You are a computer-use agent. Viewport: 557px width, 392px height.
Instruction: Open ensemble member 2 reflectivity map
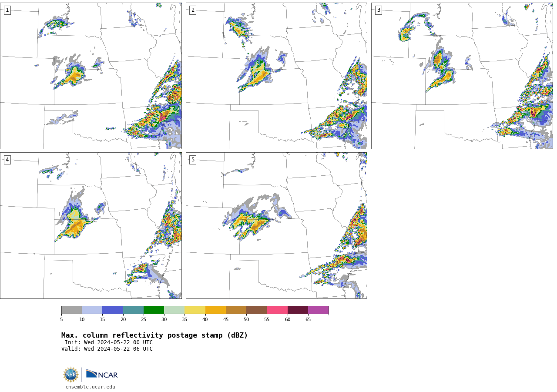tap(276, 76)
